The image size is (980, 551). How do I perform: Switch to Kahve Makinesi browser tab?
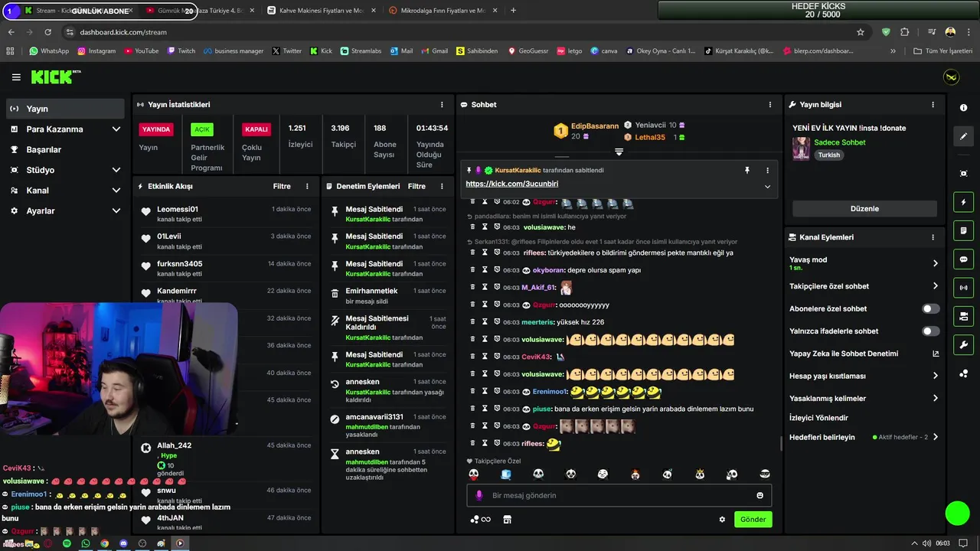tap(320, 11)
